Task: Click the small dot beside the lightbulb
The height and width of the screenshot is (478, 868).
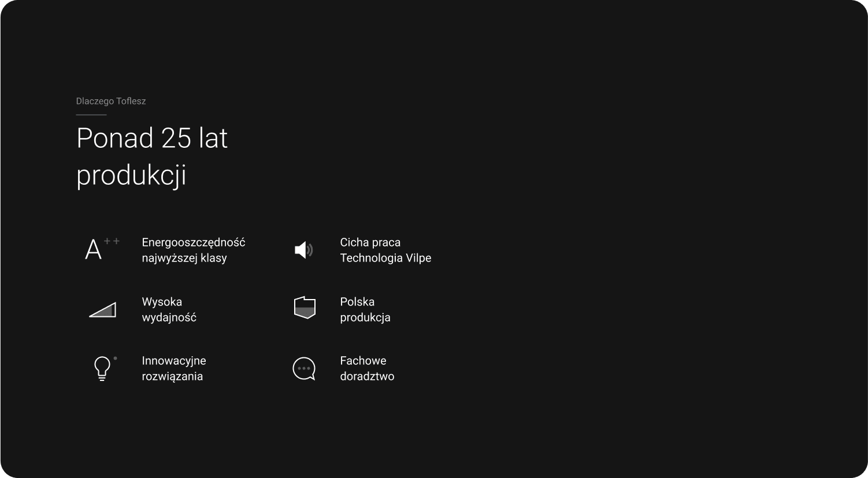Action: pyautogui.click(x=115, y=358)
